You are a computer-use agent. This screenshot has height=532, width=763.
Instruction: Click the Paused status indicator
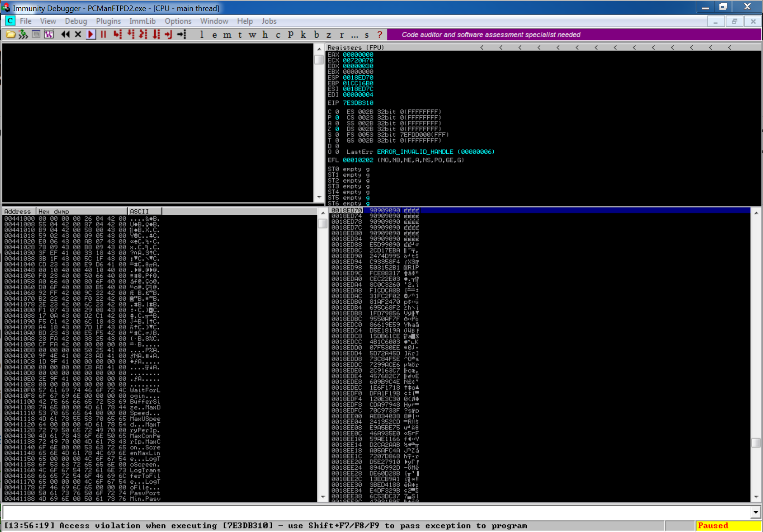(x=729, y=526)
